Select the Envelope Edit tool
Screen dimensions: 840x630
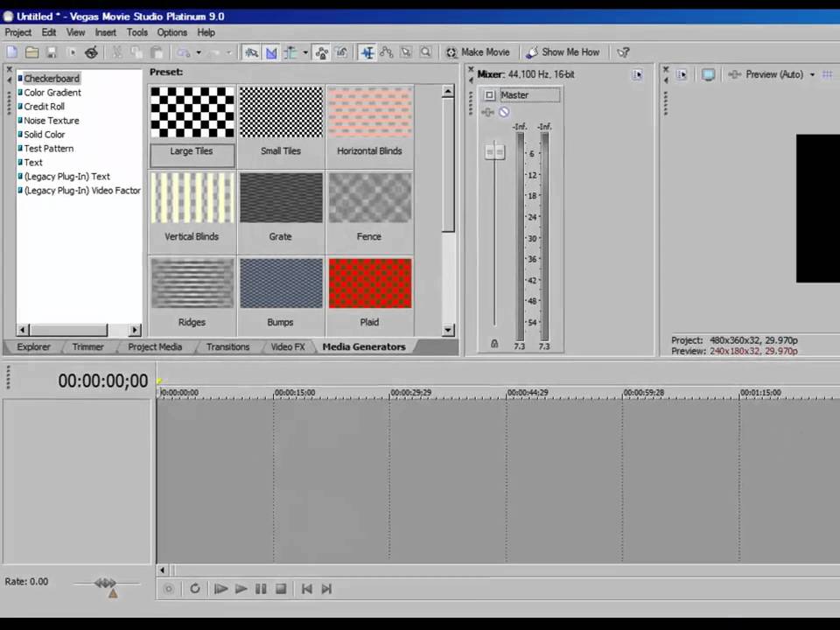click(386, 52)
